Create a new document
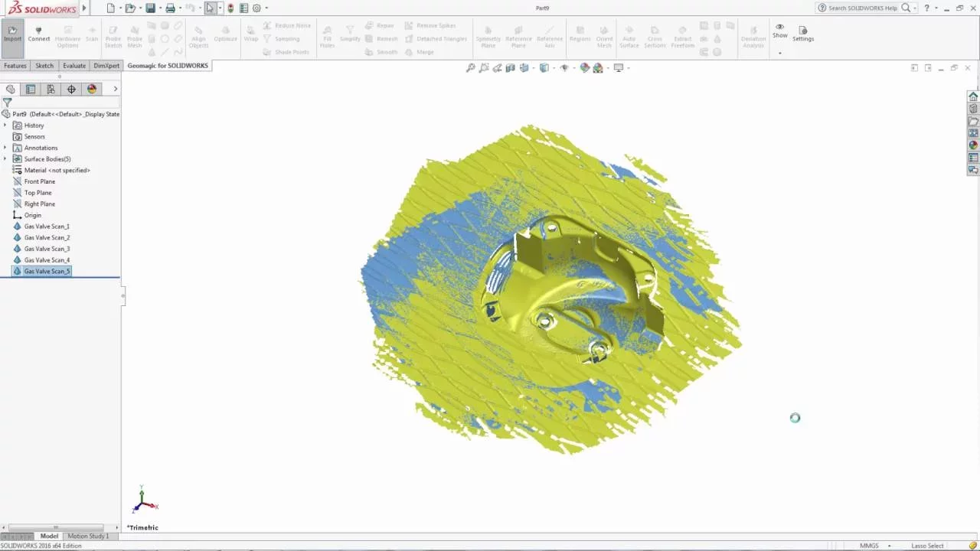 tap(111, 8)
